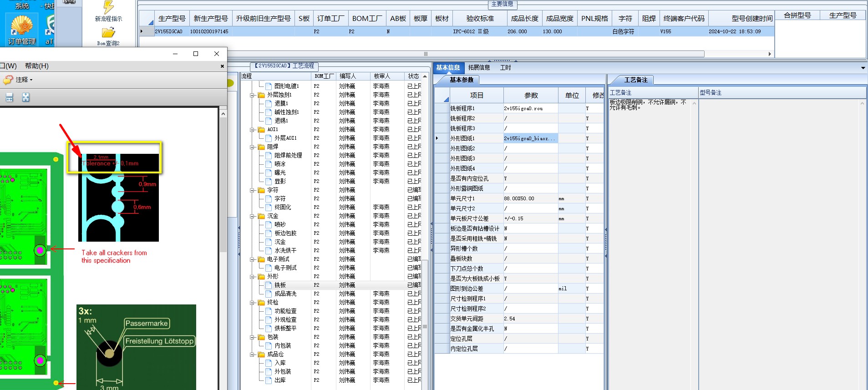The image size is (868, 390).
Task: Click the fit-page icon in viewer toolbar
Action: [26, 97]
